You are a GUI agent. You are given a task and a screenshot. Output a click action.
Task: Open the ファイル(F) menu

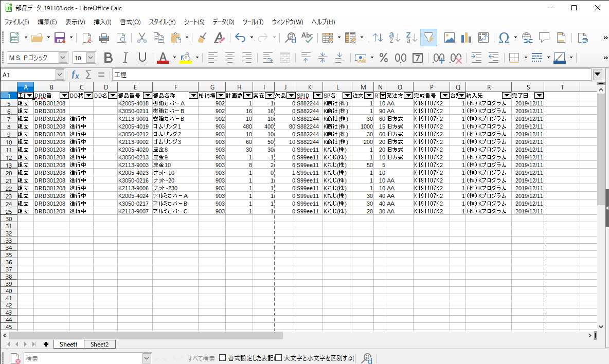(x=16, y=22)
